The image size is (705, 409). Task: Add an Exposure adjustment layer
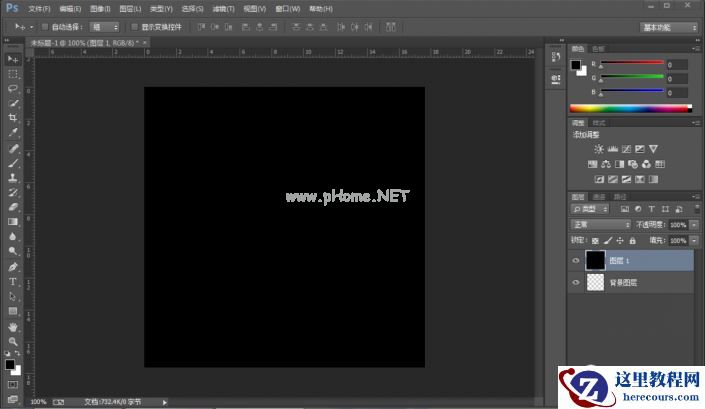click(x=640, y=149)
